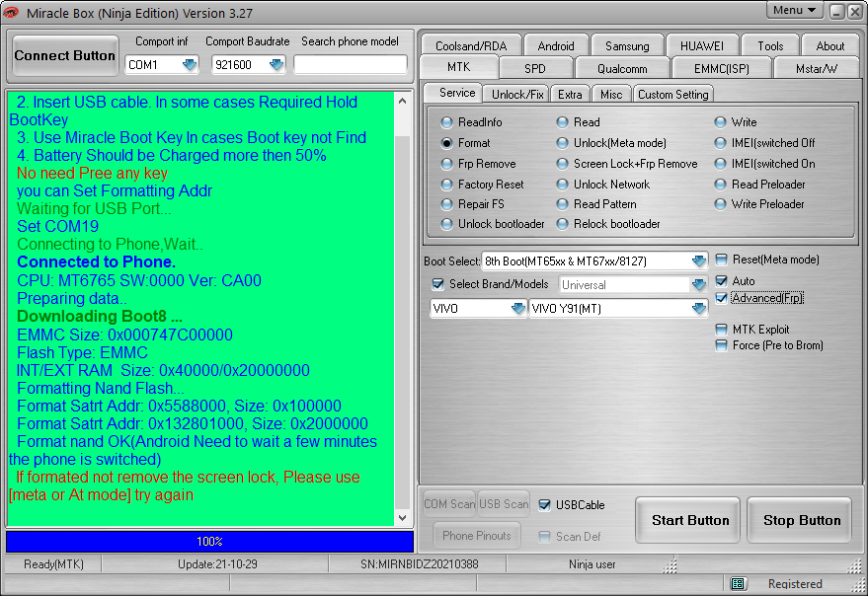The height and width of the screenshot is (596, 868).
Task: Click the USB Scan button
Action: click(x=504, y=504)
